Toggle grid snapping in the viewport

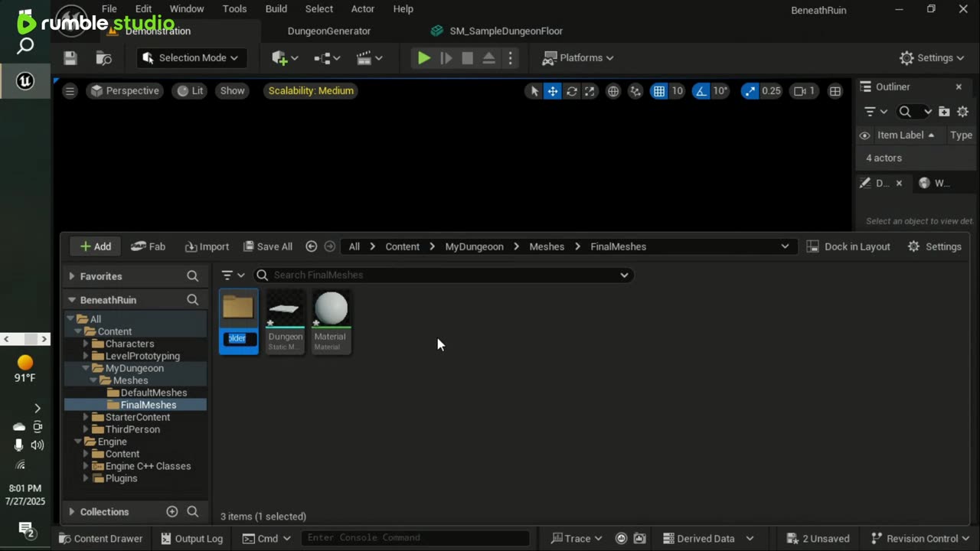(659, 91)
